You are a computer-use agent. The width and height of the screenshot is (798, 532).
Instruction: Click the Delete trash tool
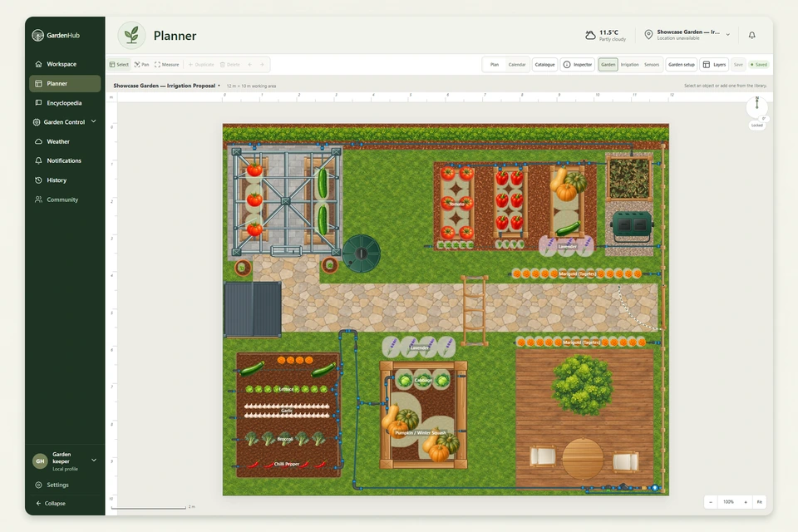point(230,65)
